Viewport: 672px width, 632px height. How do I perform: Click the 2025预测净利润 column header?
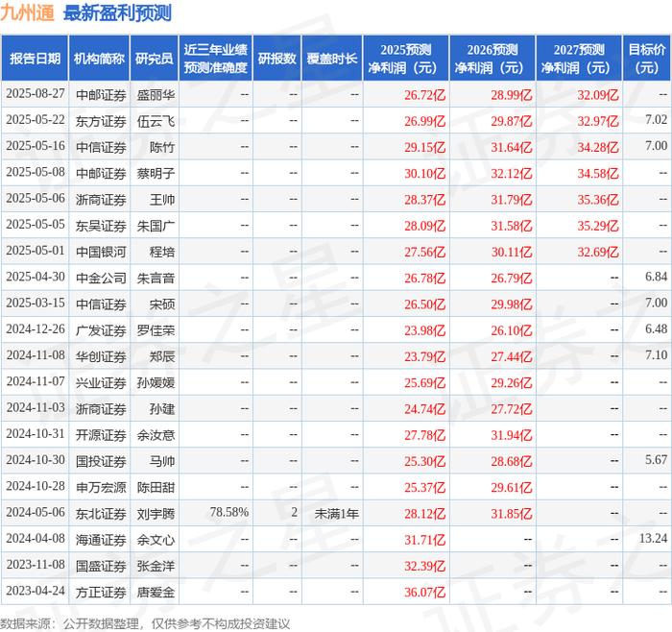(406, 59)
